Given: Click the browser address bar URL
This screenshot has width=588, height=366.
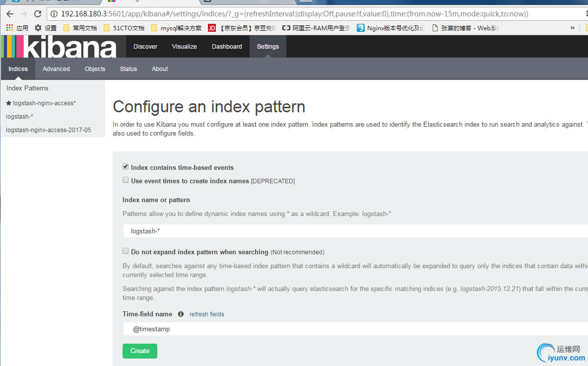Looking at the screenshot, I should [x=294, y=14].
